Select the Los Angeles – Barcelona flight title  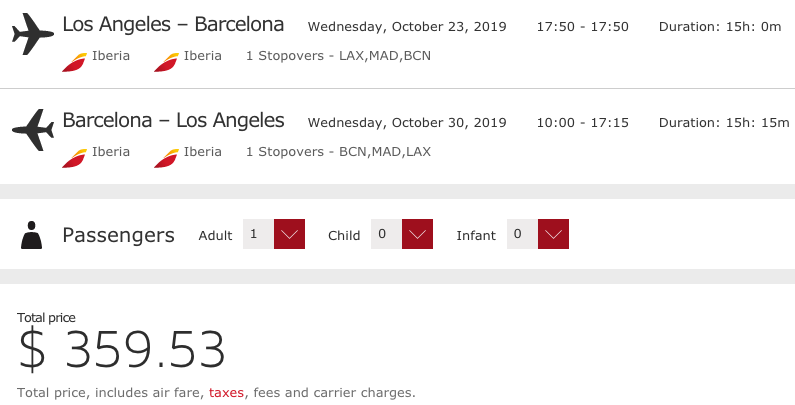[x=173, y=24]
